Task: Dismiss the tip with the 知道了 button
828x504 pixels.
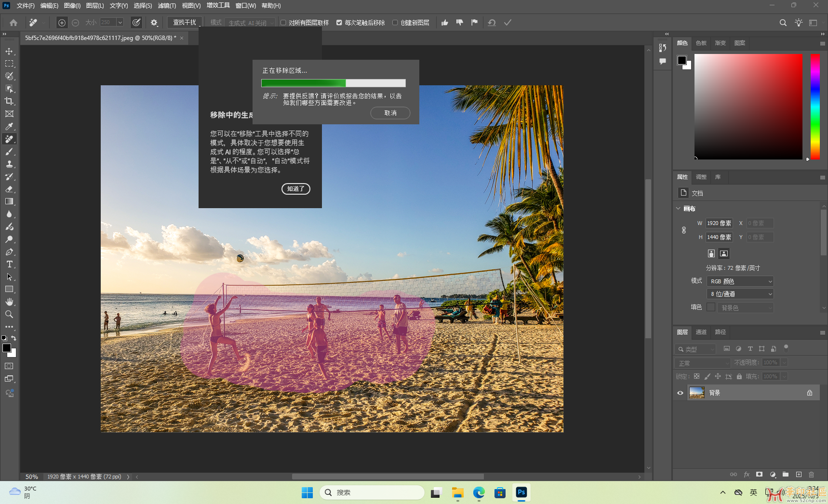Action: click(295, 189)
